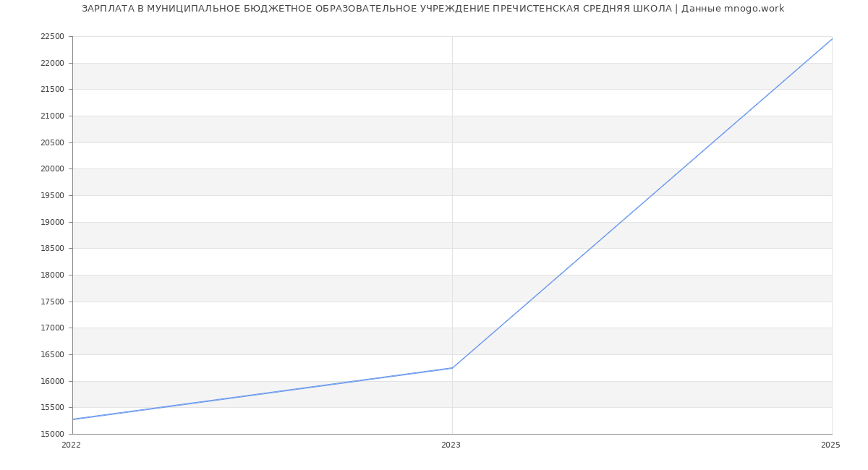This screenshot has width=868, height=470.
Task: Click the 18500 y-axis label
Action: 52,249
